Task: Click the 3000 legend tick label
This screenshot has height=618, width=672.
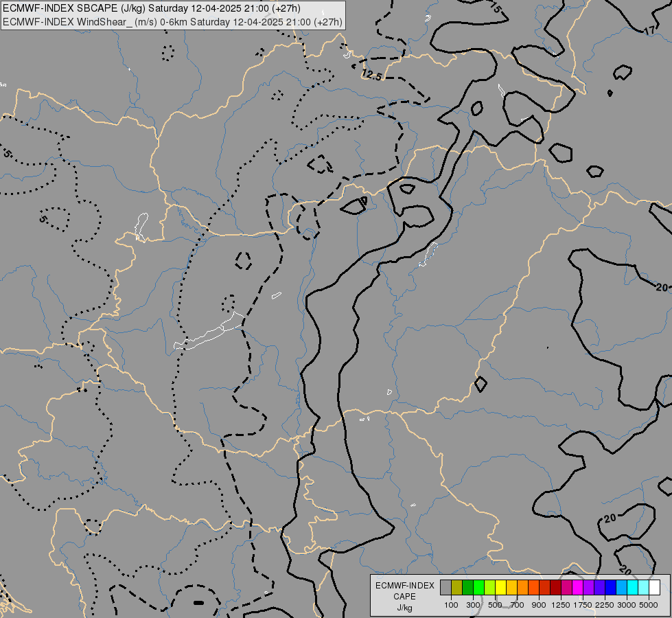Action: coord(627,605)
